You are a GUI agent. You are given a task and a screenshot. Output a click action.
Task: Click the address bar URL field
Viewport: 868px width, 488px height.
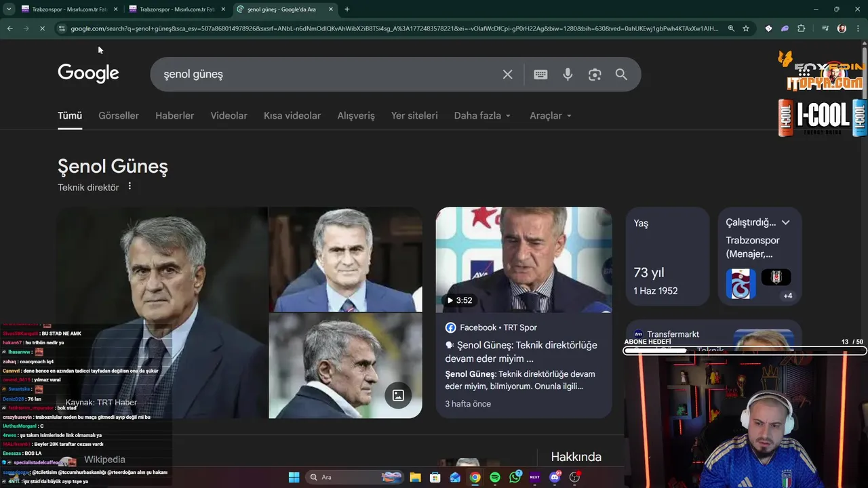393,28
